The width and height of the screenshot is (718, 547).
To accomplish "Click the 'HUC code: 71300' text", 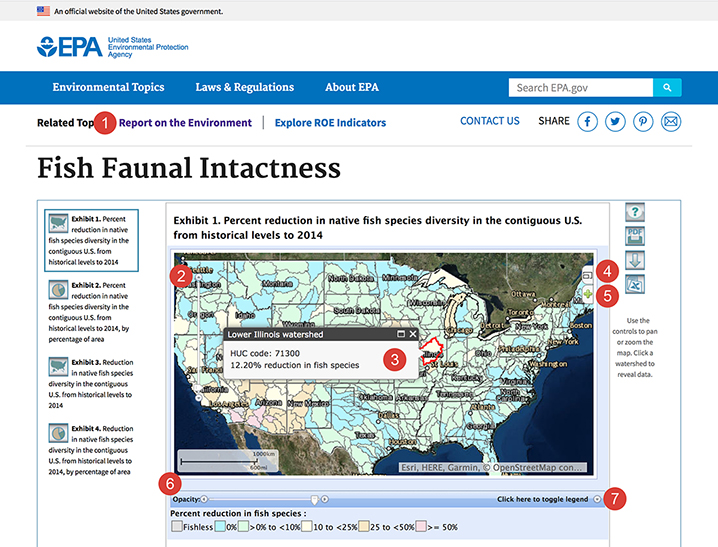I will tap(265, 353).
